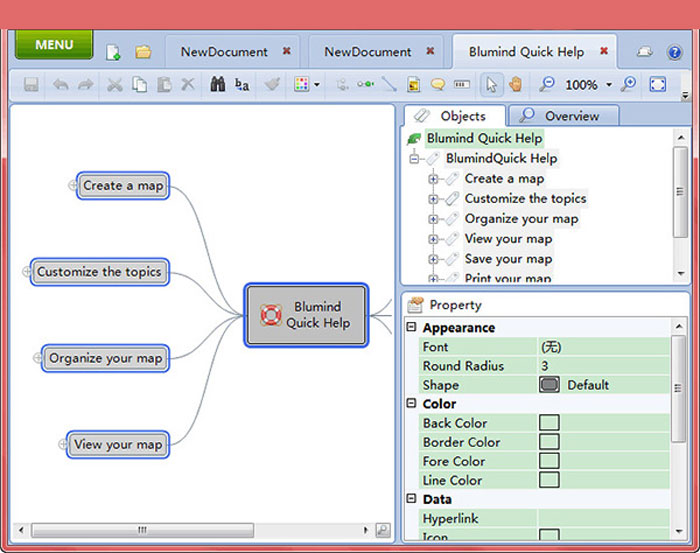Create a new document with page icon
Viewport: 700px width, 553px height.
tap(113, 52)
